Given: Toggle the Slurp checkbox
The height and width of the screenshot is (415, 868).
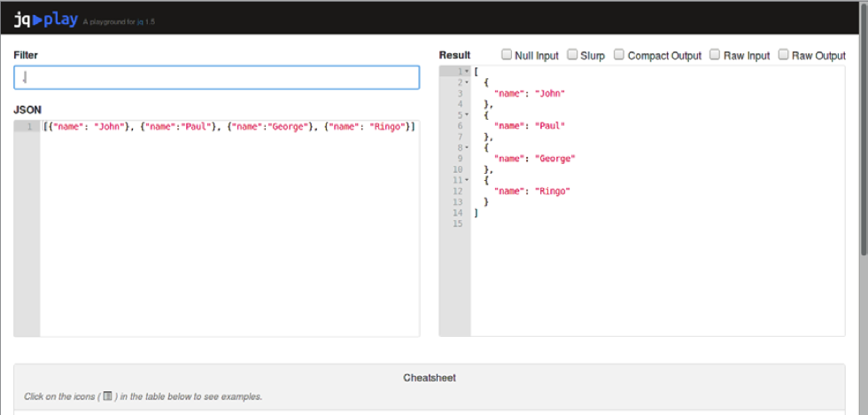Looking at the screenshot, I should (x=572, y=55).
